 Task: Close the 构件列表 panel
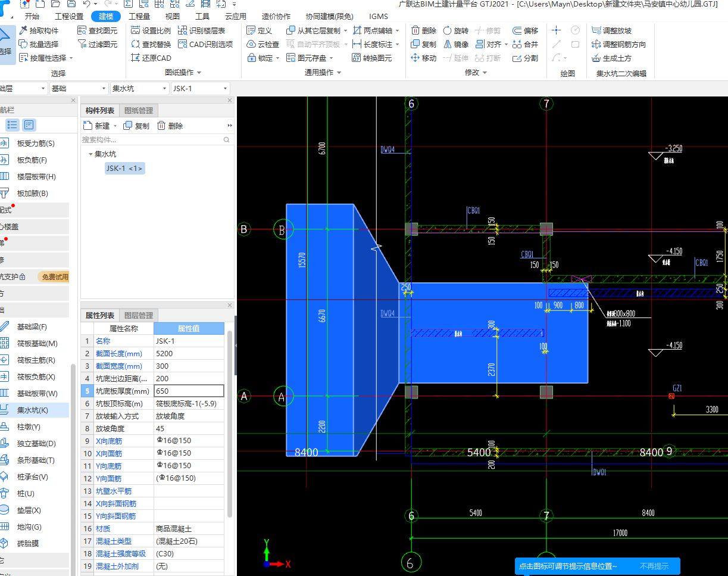230,101
